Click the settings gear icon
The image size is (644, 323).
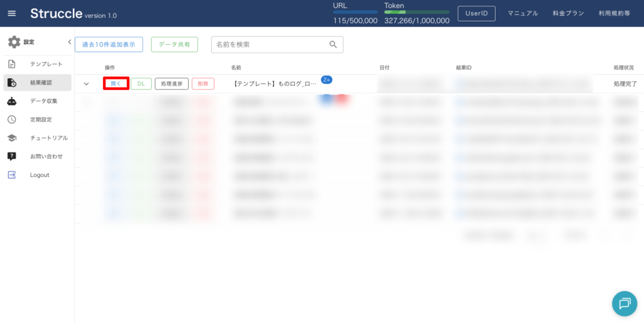(x=14, y=42)
